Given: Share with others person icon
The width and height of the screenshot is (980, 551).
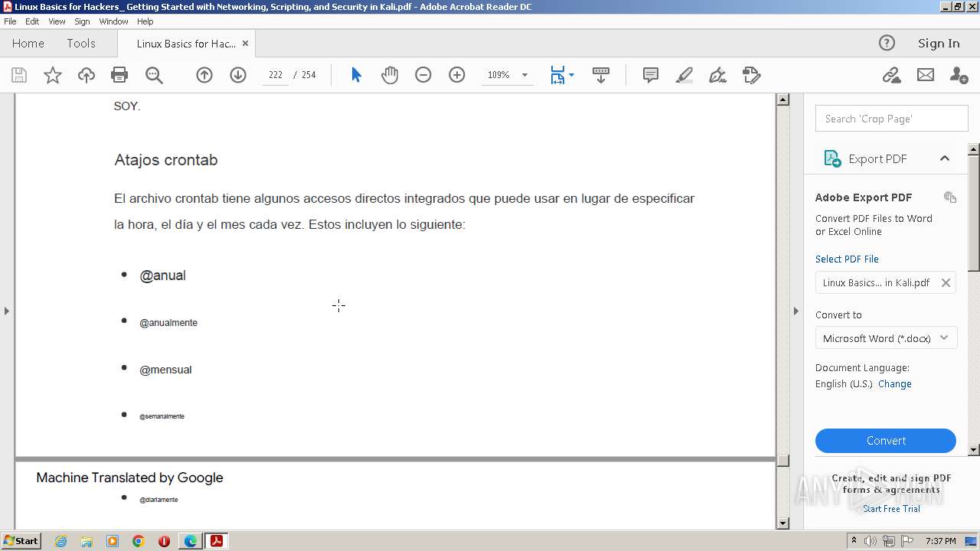Looking at the screenshot, I should click(x=959, y=75).
